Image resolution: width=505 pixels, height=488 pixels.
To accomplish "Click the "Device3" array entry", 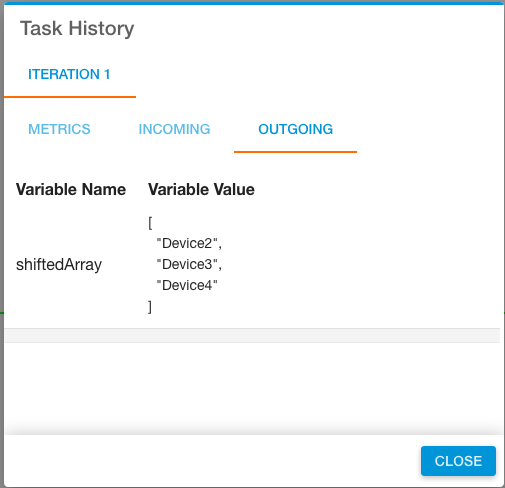I will click(189, 264).
